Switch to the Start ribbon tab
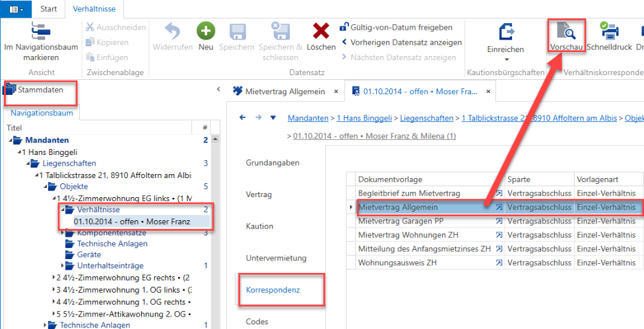 pyautogui.click(x=48, y=9)
